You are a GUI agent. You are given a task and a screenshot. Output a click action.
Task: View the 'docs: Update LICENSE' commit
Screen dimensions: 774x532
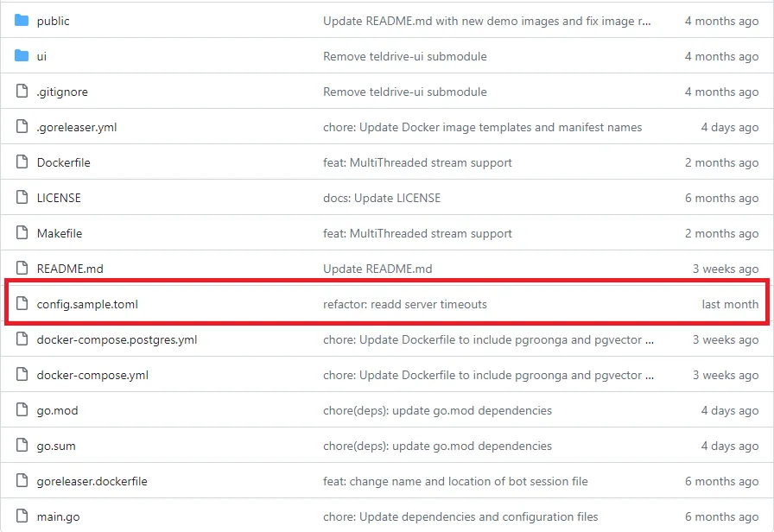pos(381,198)
